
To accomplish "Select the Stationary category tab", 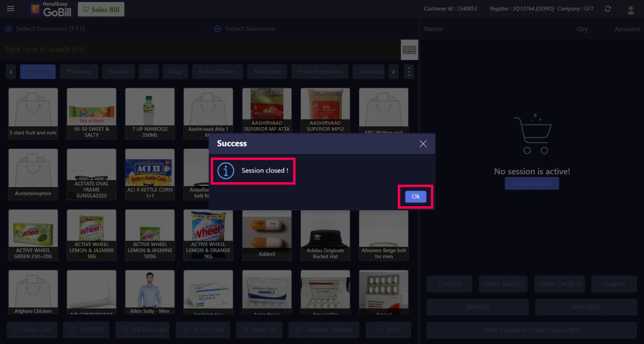I will click(x=369, y=71).
